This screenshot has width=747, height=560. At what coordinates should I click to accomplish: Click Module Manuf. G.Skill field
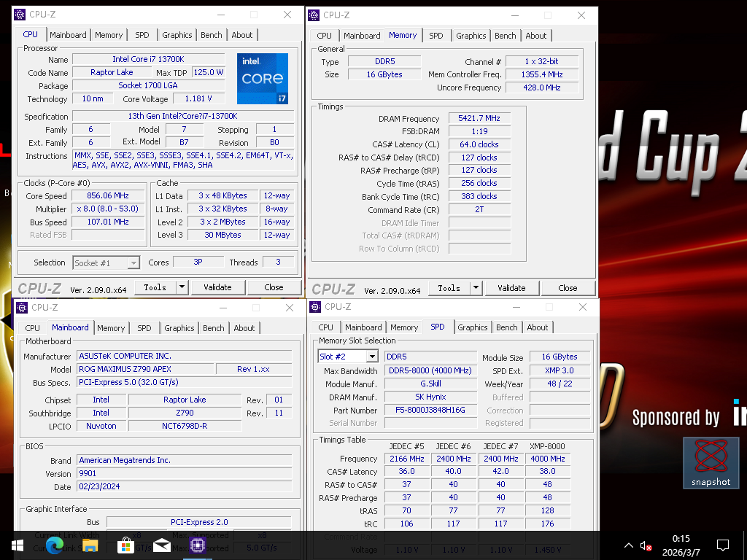[x=430, y=384]
